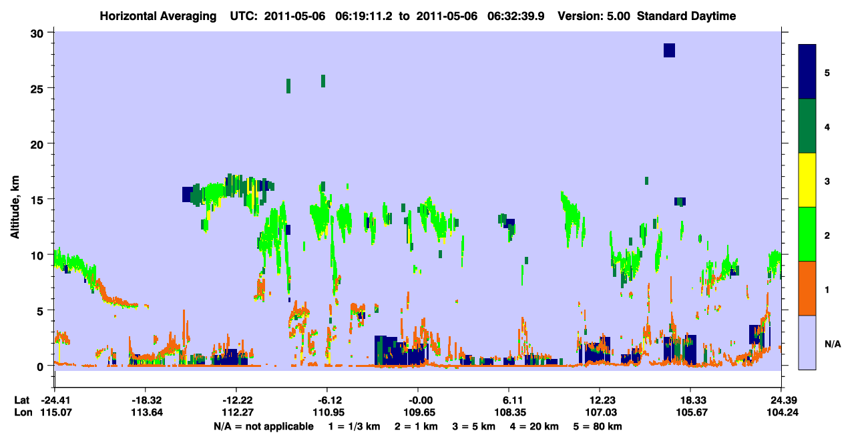This screenshot has width=868, height=445.
Task: Click the latitude value -6.12
Action: coord(327,400)
